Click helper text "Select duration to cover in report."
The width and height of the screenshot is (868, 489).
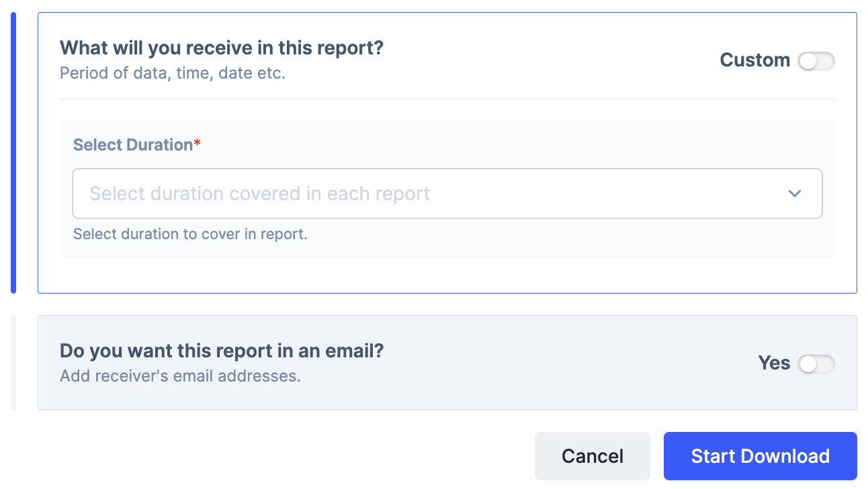tap(190, 234)
